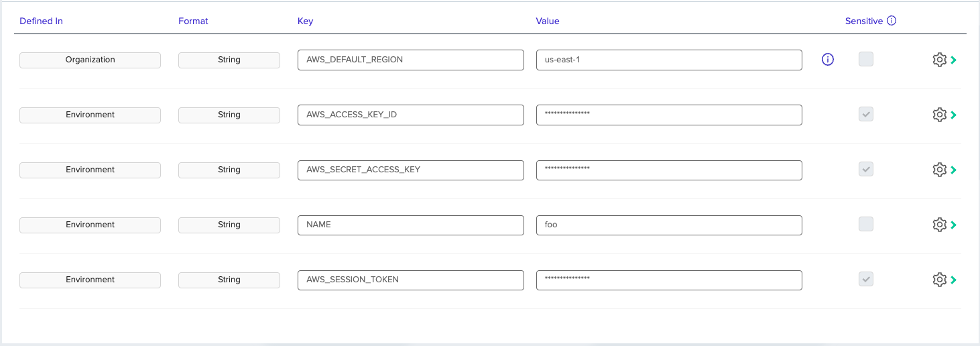The image size is (980, 346).
Task: Toggle Sensitive checkbox for AWS_DEFAULT_REGION
Action: pos(866,59)
